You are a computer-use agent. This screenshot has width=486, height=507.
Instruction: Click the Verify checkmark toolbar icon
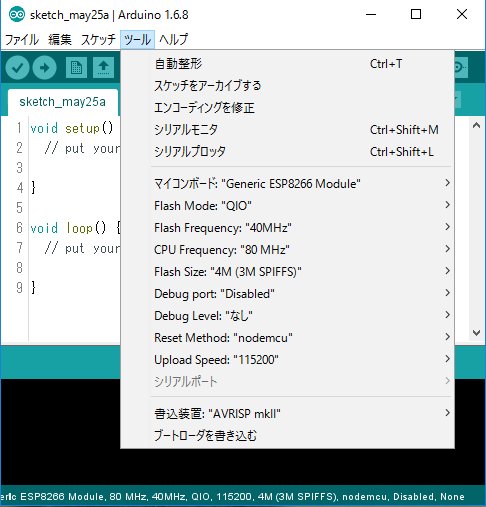click(x=17, y=68)
